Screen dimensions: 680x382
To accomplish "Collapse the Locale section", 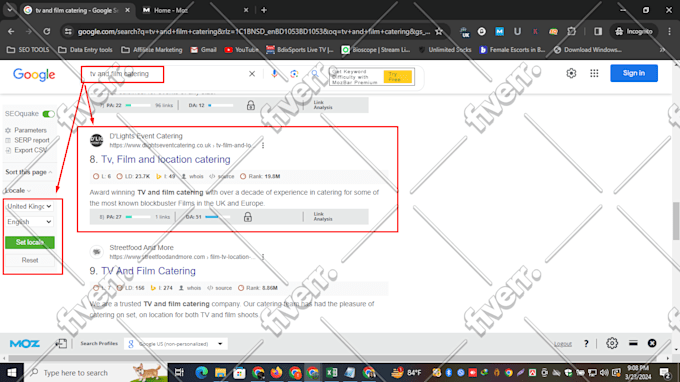I will tap(18, 190).
